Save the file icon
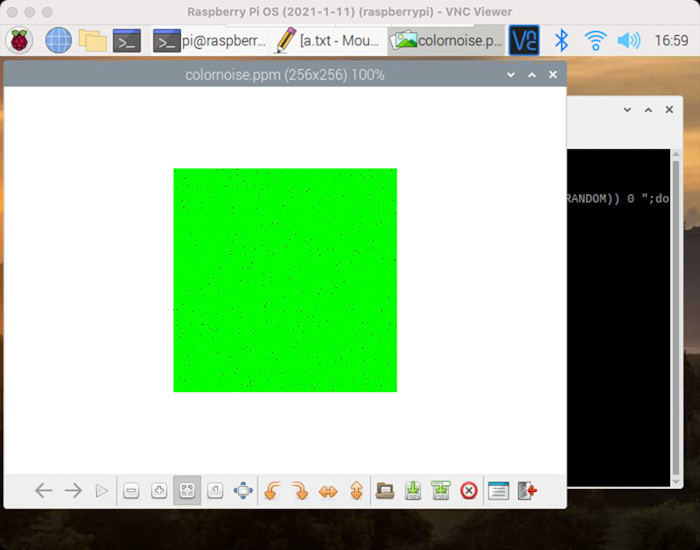 coord(413,491)
